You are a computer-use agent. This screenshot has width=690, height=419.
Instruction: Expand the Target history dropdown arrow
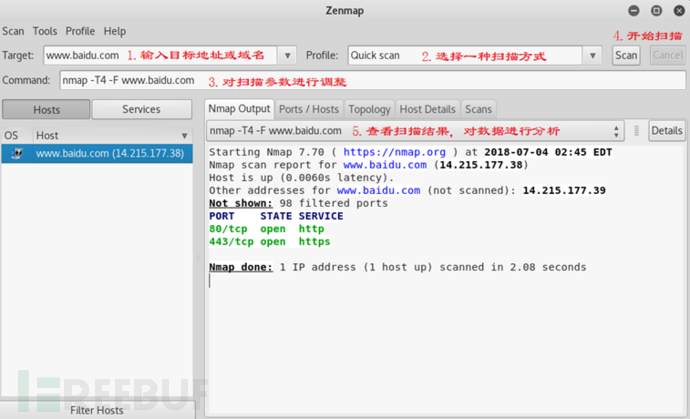(x=287, y=55)
